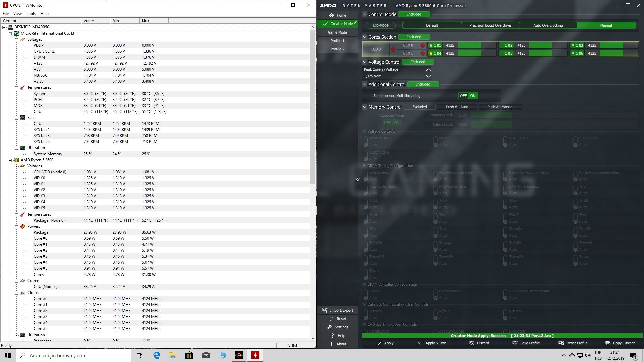Click the Home icon in Ryzen Master sidebar
644x362 pixels.
tap(331, 15)
